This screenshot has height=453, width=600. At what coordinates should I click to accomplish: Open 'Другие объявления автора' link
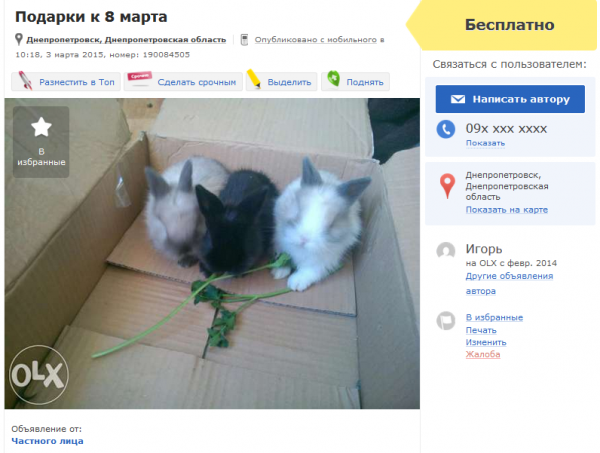(509, 284)
